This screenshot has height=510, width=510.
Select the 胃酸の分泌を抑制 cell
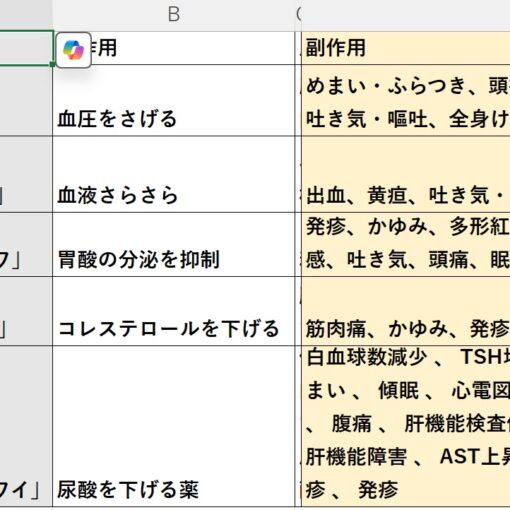174,244
